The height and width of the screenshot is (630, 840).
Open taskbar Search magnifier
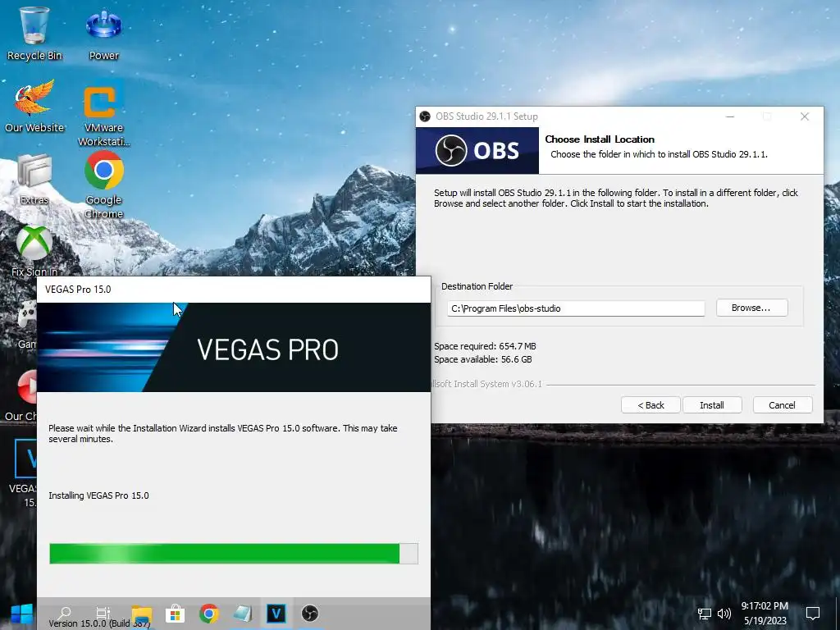click(64, 613)
